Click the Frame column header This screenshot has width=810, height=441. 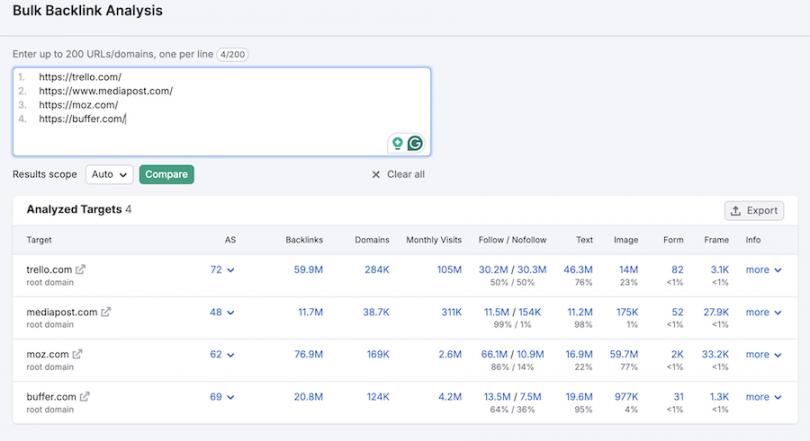(716, 240)
